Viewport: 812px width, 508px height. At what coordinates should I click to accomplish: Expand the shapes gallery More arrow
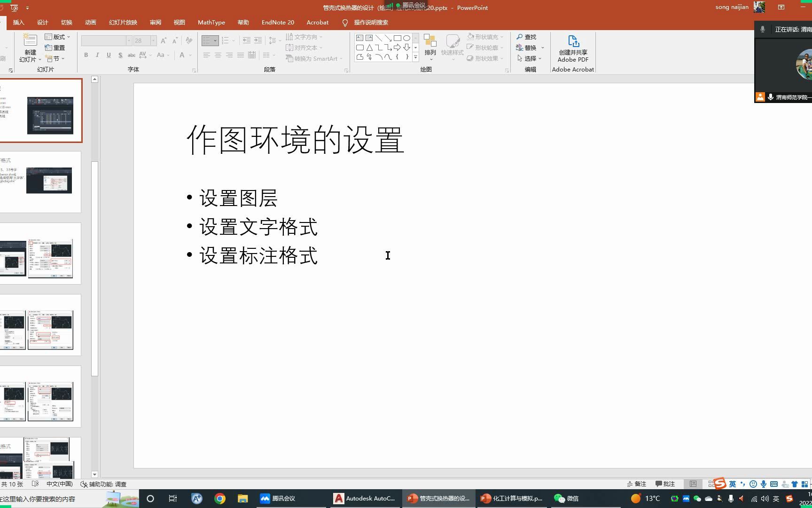[415, 57]
